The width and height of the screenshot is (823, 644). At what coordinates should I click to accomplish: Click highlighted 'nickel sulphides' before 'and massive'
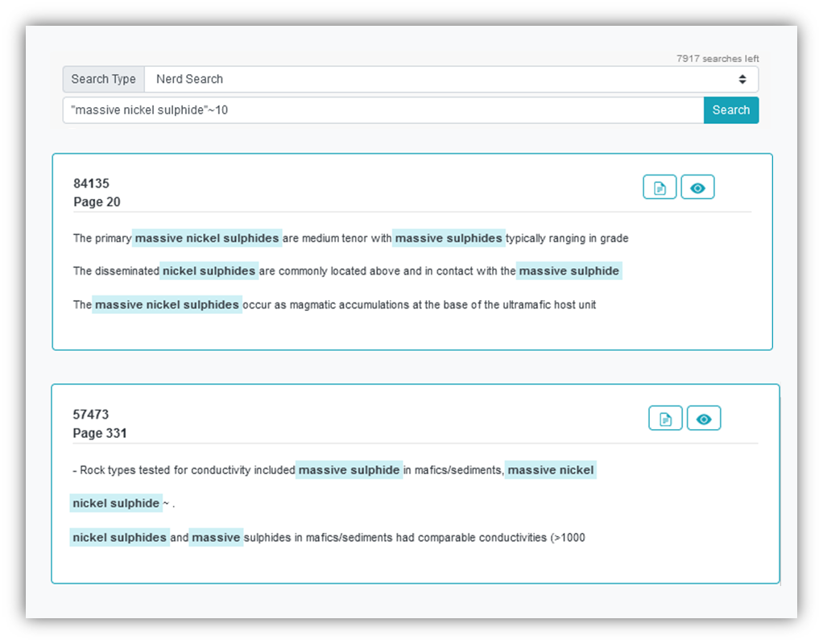pos(120,538)
